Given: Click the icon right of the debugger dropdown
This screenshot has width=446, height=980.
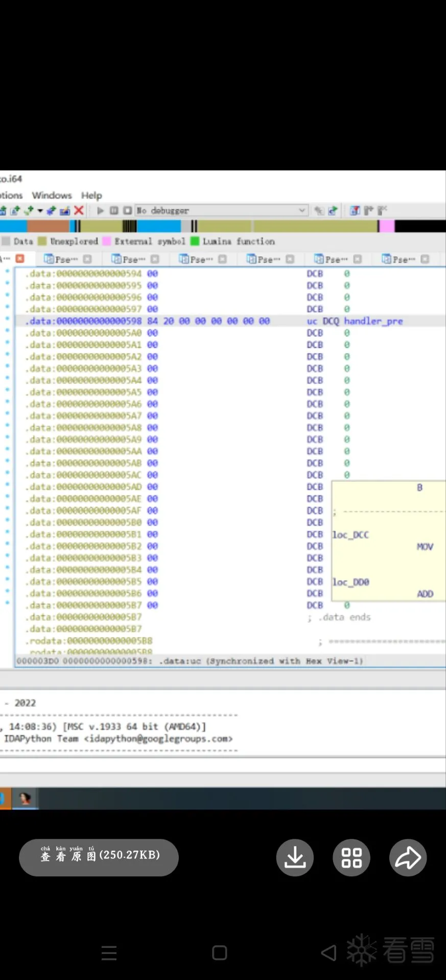Looking at the screenshot, I should pyautogui.click(x=319, y=210).
